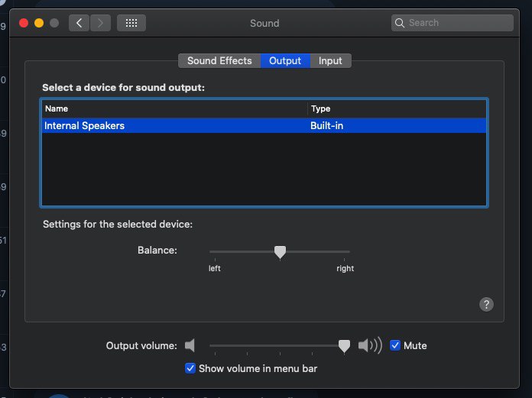Viewport: 532px width, 398px height.
Task: Open the Input tab
Action: pos(330,61)
